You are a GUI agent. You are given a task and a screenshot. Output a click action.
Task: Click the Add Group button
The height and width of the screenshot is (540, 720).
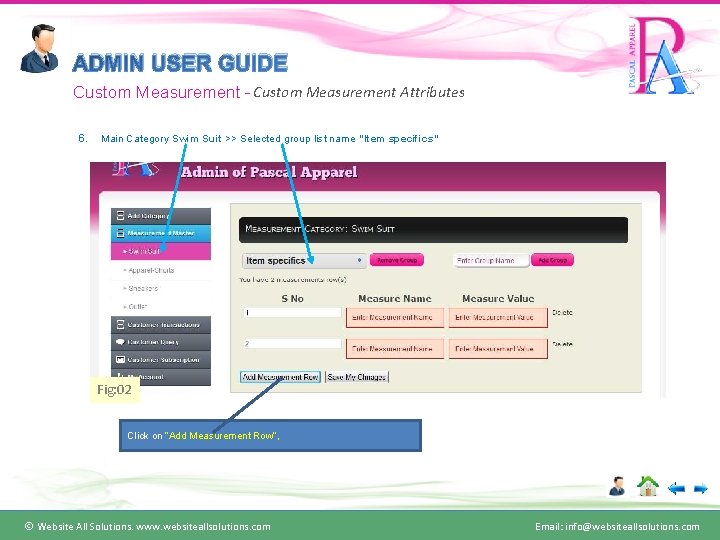point(552,260)
